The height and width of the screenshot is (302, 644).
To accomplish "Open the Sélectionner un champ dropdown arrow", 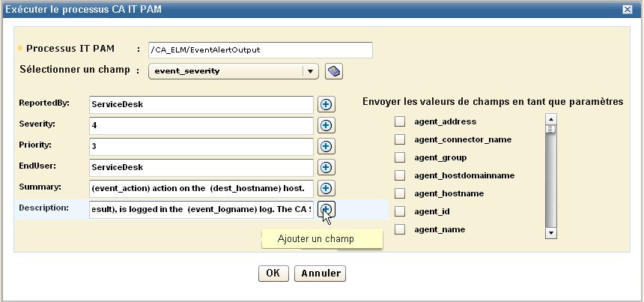I will click(x=311, y=71).
